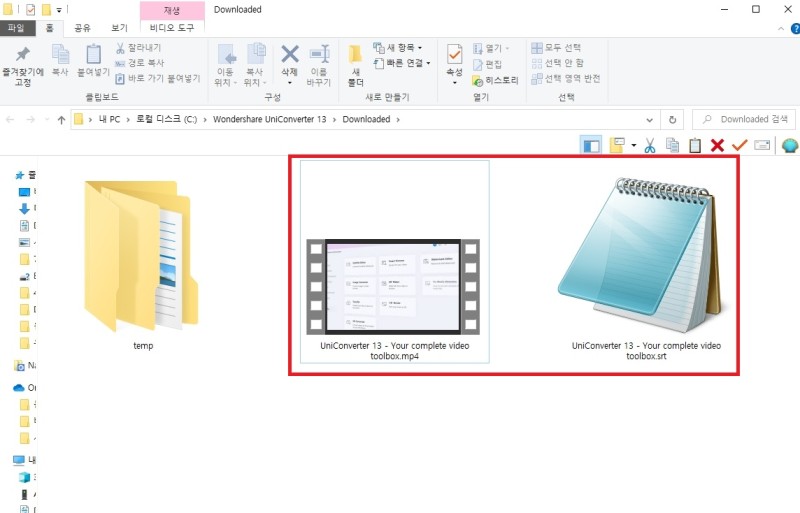Open the 비디오 도구 video tools tab
This screenshot has height=513, width=800.
pos(172,28)
